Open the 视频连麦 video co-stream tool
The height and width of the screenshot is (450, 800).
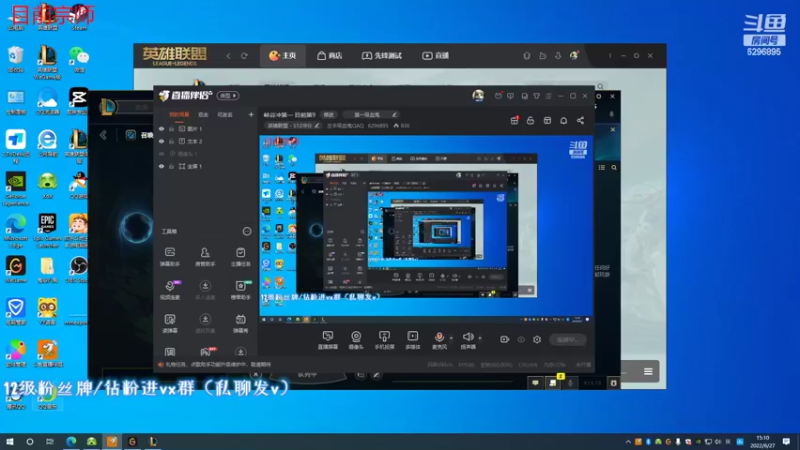point(170,290)
